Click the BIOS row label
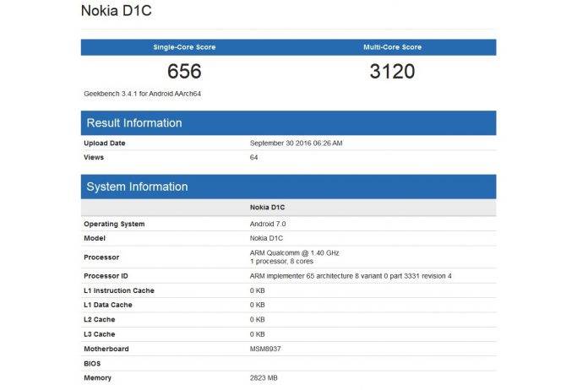The height and width of the screenshot is (390, 588). click(x=92, y=363)
